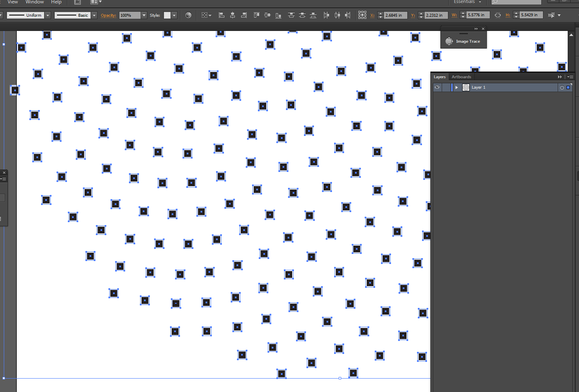Open the Uniform variable width profile dropdown

click(x=48, y=15)
